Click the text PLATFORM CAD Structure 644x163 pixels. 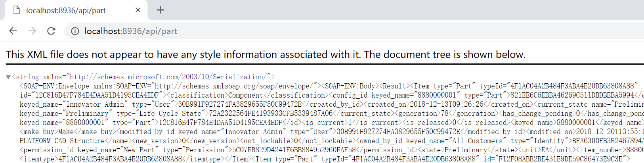62,141
